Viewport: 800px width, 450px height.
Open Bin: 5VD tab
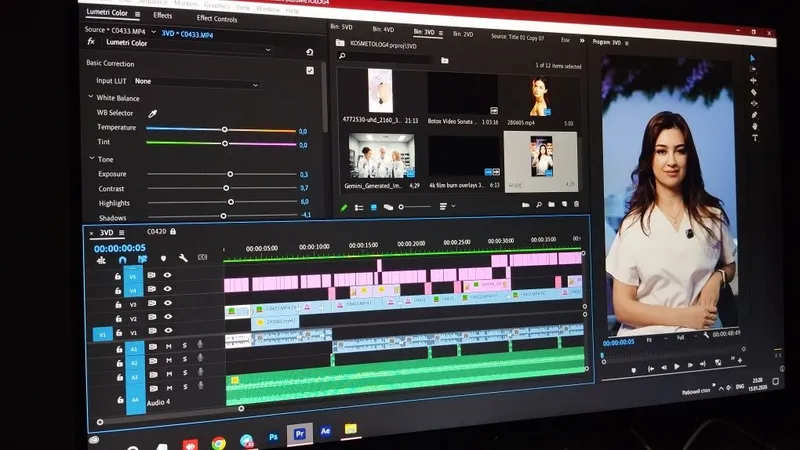pyautogui.click(x=341, y=27)
